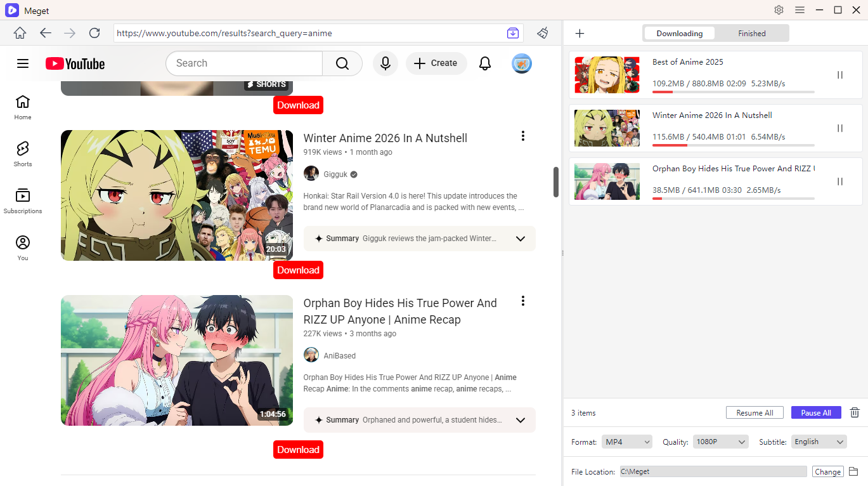Screen dimensions: 868x486
Task: Select the broom clear icon in the toolbar
Action: pyautogui.click(x=543, y=33)
